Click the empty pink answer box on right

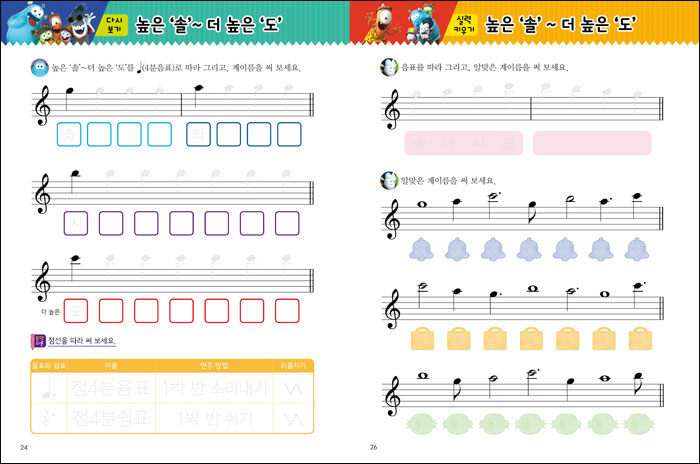pyautogui.click(x=591, y=143)
